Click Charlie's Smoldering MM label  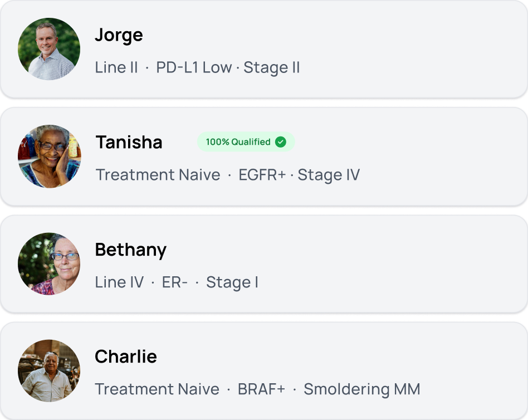pos(361,389)
